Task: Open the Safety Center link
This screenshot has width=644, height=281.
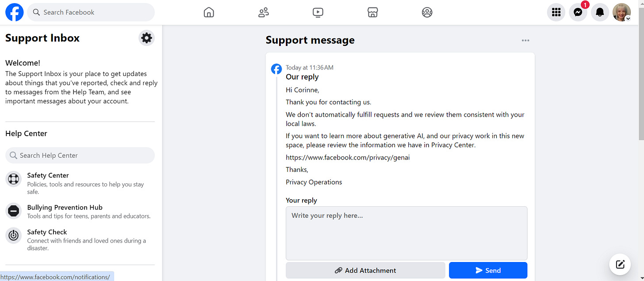Action: 48,175
